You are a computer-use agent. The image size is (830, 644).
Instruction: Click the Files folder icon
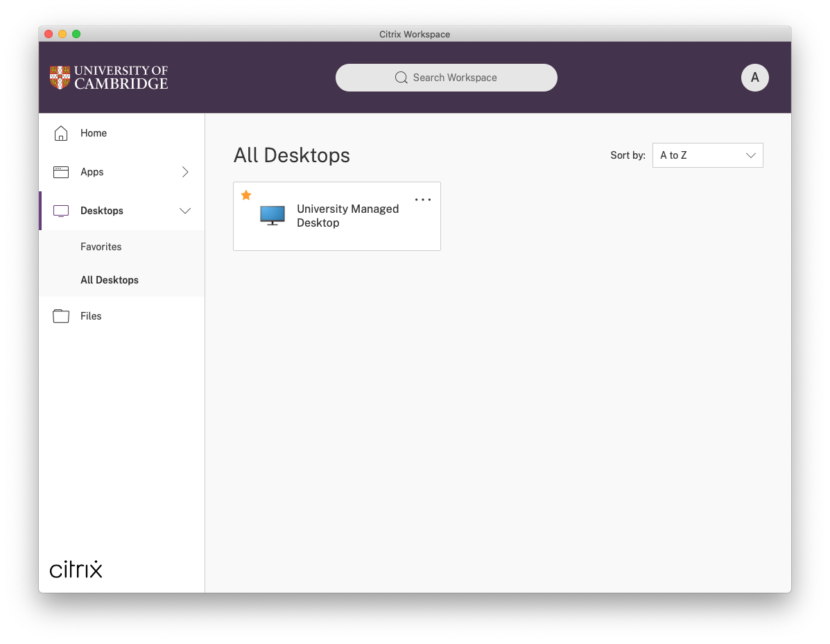(60, 315)
